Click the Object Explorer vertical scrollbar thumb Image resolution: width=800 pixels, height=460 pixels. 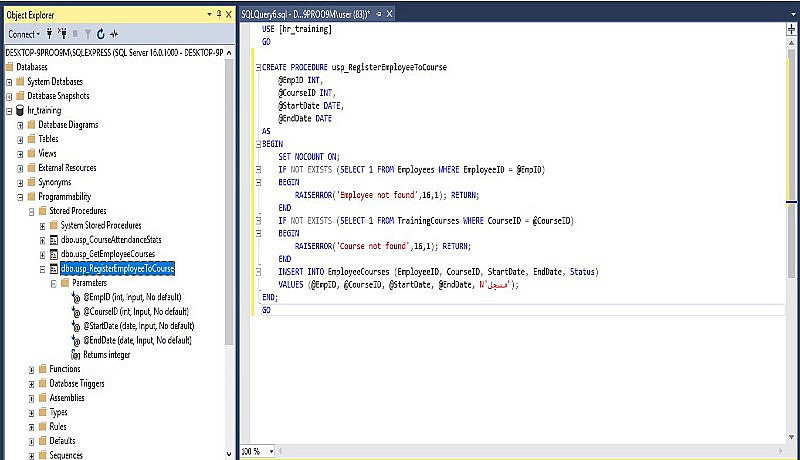[x=229, y=204]
